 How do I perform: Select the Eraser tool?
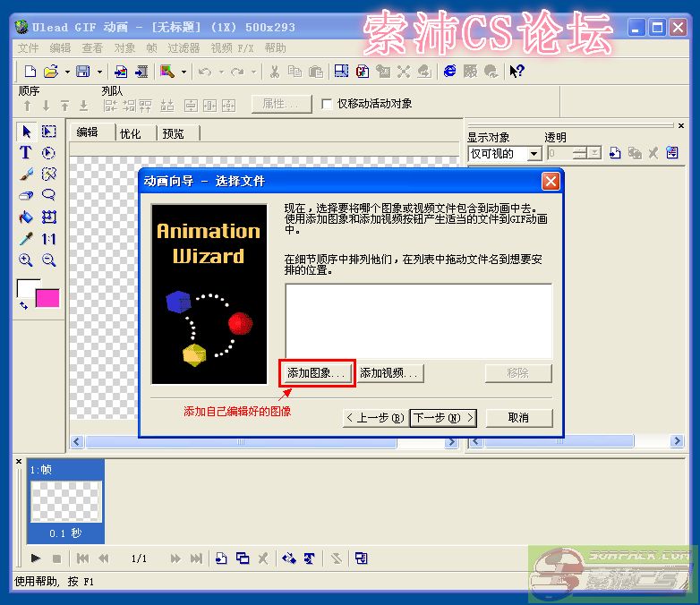point(26,195)
